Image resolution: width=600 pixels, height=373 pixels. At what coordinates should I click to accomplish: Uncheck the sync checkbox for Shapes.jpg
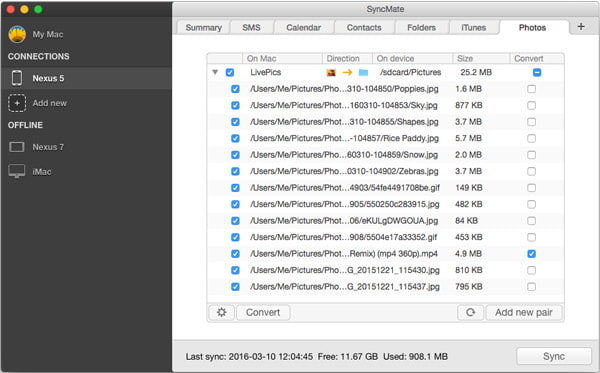pyautogui.click(x=235, y=122)
